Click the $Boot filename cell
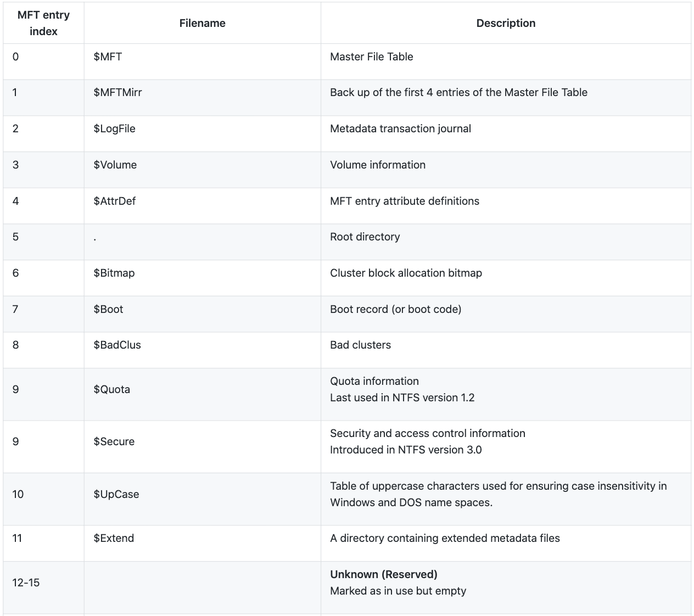The image size is (694, 616). [x=108, y=309]
